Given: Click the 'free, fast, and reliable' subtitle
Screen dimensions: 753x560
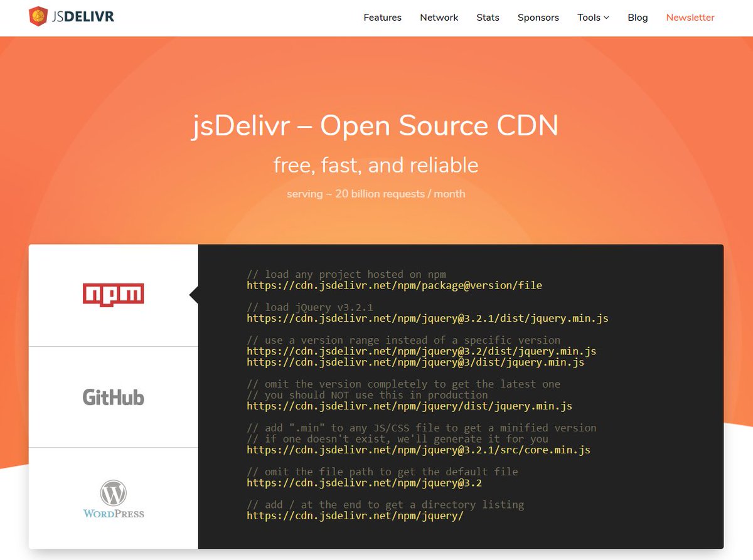Looking at the screenshot, I should pos(376,165).
